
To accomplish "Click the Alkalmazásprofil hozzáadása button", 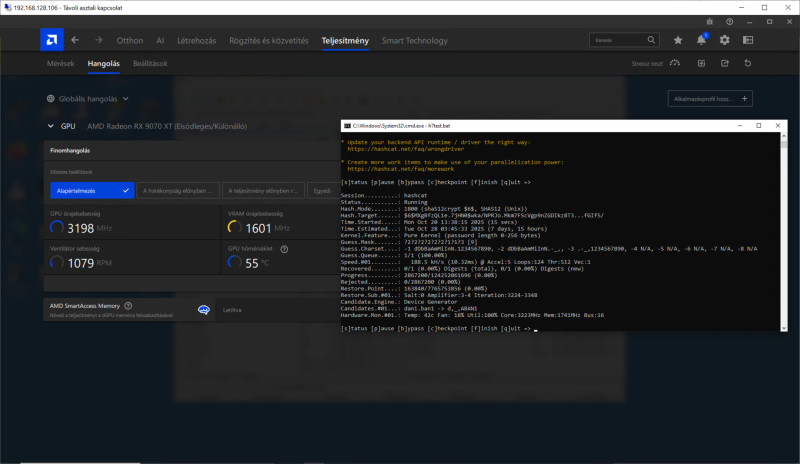I will tap(710, 99).
